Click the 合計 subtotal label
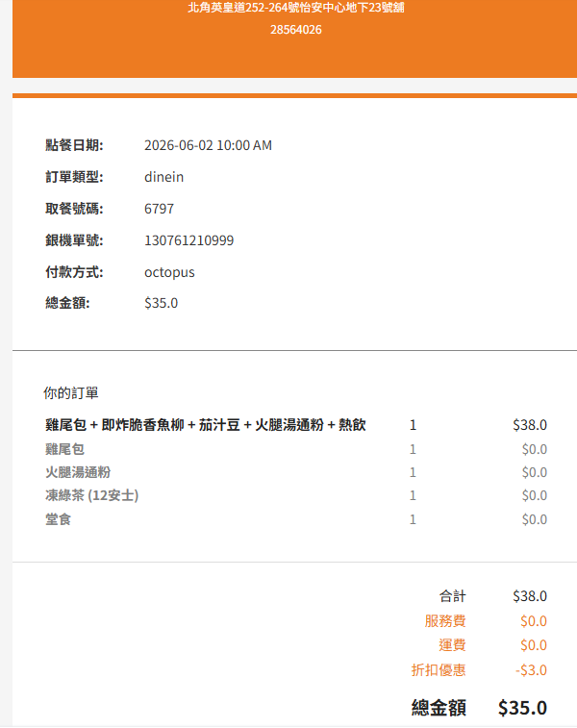The width and height of the screenshot is (577, 728). 453,596
